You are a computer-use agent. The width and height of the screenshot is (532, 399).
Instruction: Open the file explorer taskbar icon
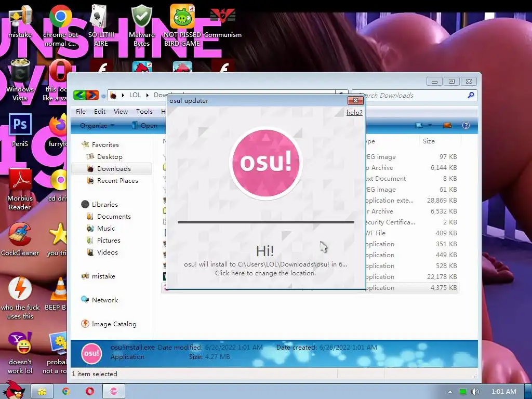tap(42, 392)
